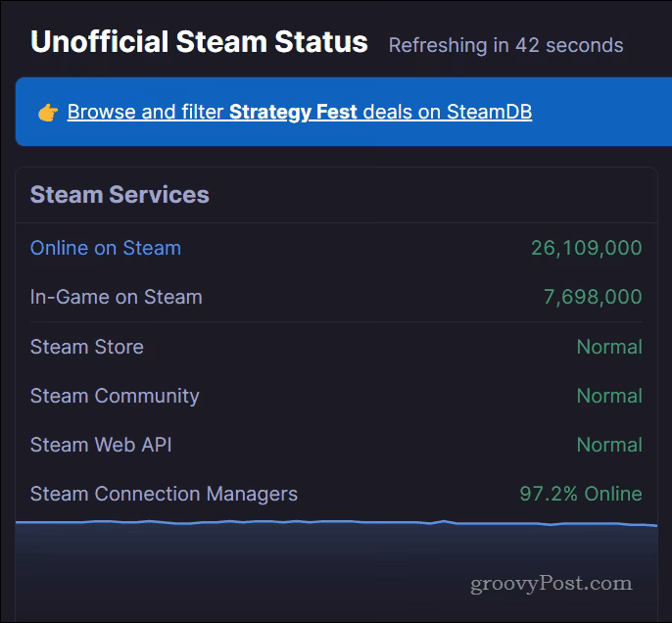Click the In-Game on Steam label
The image size is (672, 623).
[117, 297]
